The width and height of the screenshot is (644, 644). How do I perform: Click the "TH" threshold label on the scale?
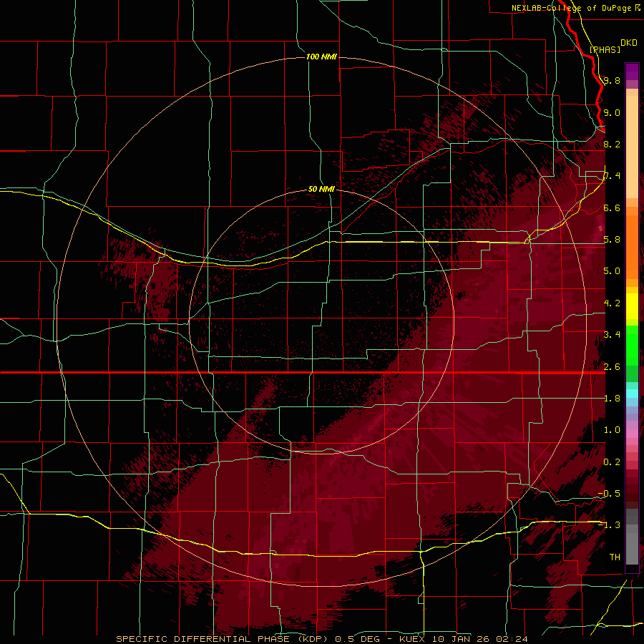click(x=615, y=557)
